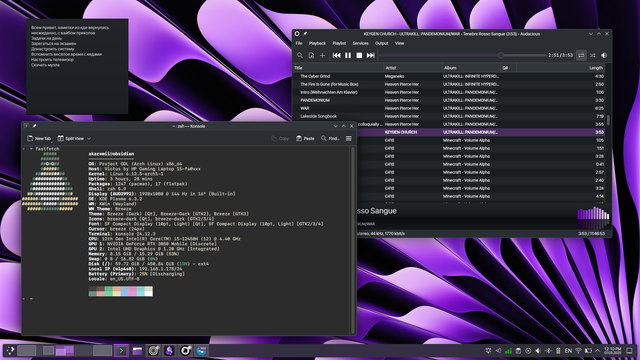Open the Konsole hamburger menu
The image size is (640, 360).
point(349,138)
